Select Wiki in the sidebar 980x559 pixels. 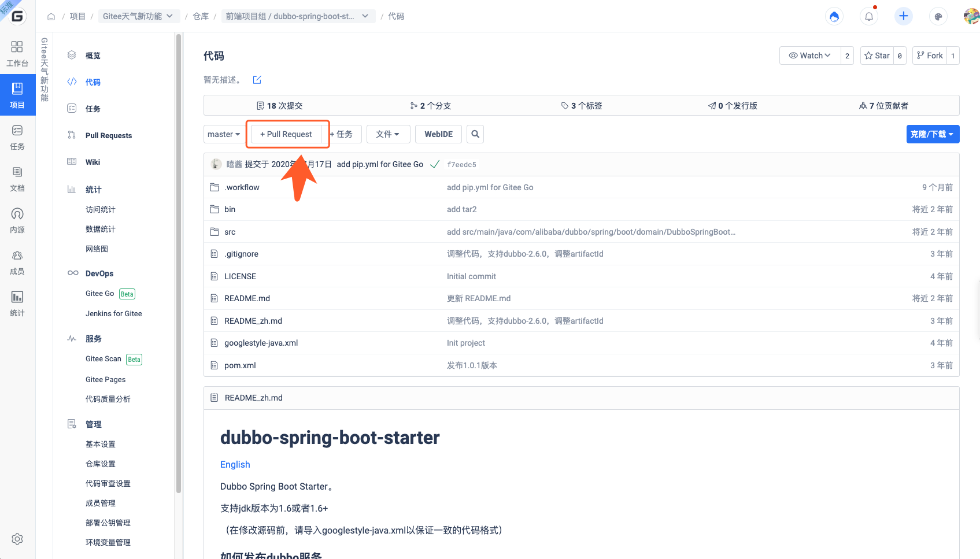coord(93,162)
